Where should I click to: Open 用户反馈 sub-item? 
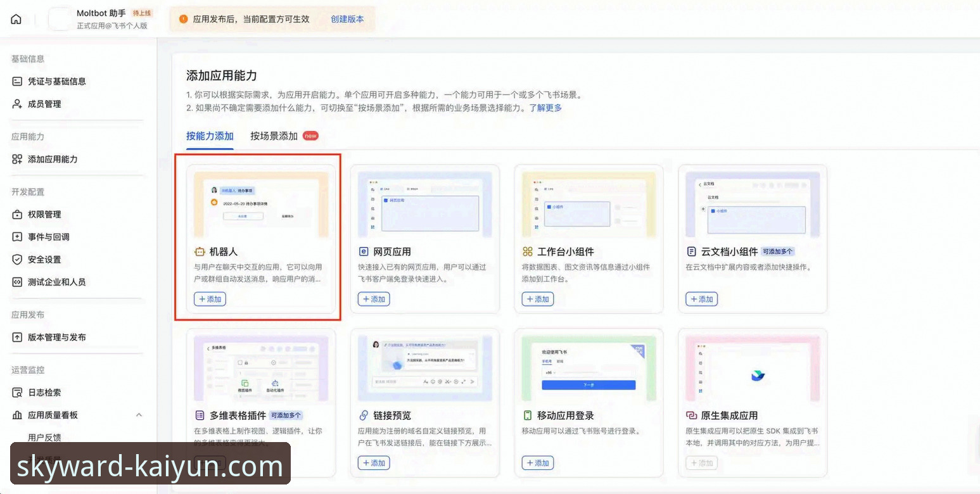[44, 437]
